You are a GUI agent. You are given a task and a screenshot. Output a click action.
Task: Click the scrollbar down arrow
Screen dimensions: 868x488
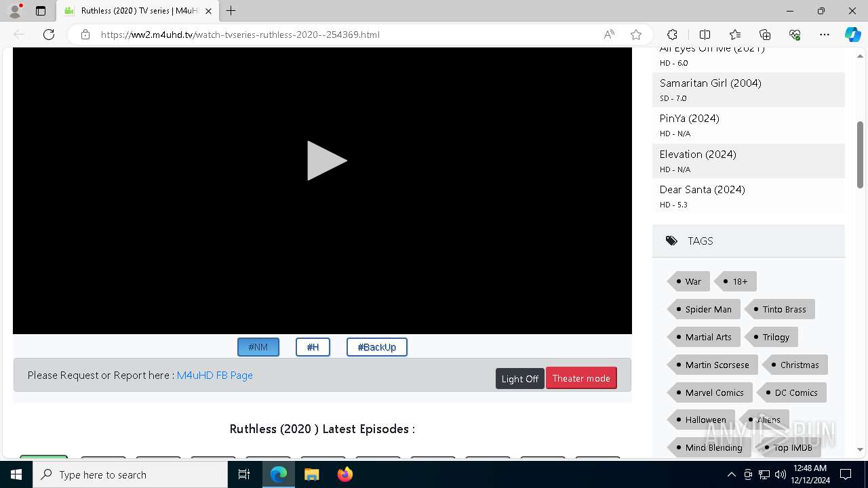(x=861, y=449)
